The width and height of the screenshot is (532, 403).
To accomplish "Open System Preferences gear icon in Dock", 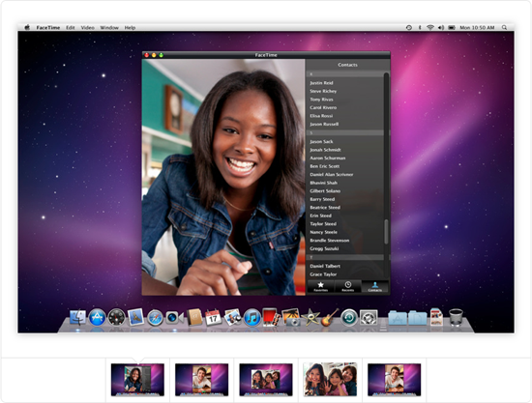I will [x=369, y=318].
